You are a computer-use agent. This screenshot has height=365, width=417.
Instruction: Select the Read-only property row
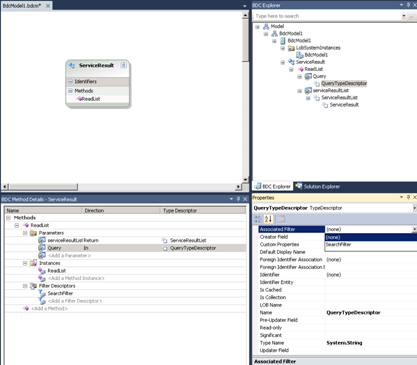(338, 328)
